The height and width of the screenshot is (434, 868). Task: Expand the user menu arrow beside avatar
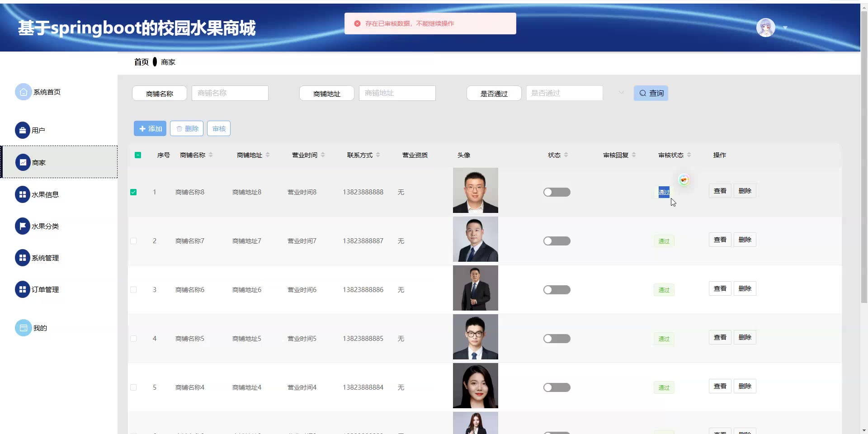[x=785, y=28]
